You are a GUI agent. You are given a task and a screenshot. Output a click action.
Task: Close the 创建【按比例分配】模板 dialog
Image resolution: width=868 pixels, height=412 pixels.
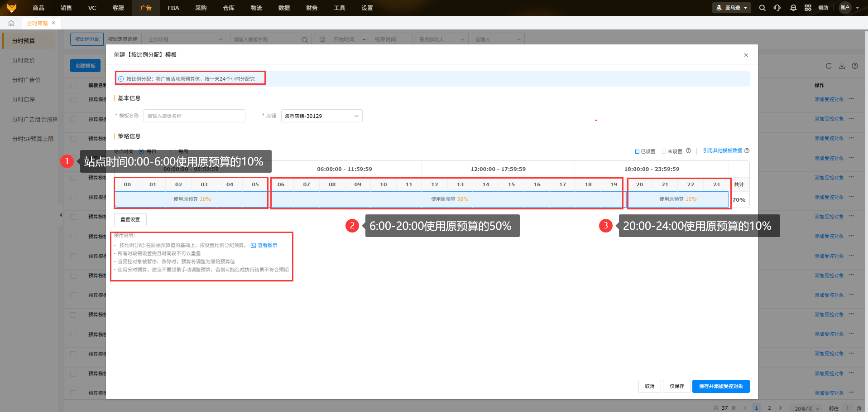[x=746, y=55]
